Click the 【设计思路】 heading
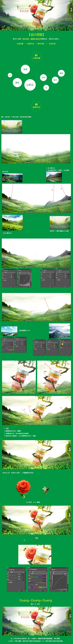This screenshot has width=73, height=644. tap(36, 35)
